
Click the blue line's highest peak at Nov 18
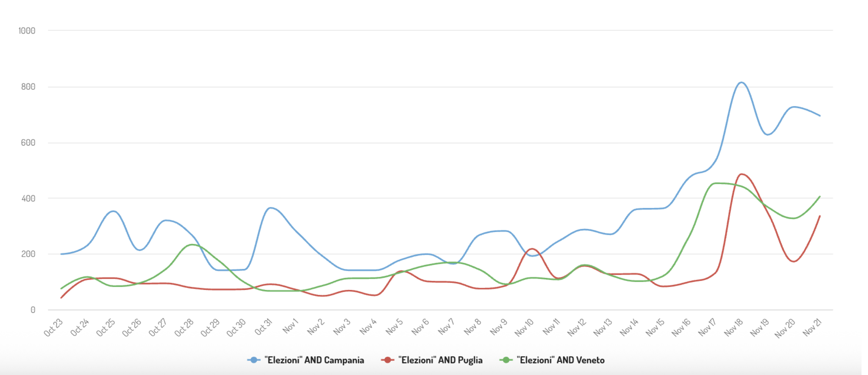pyautogui.click(x=741, y=82)
